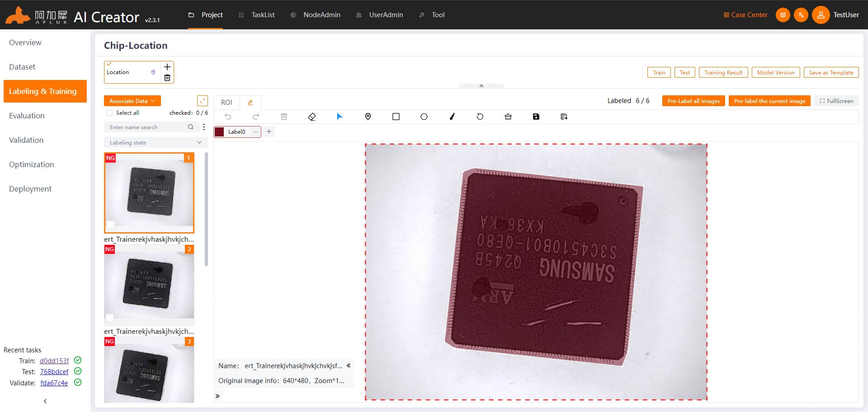Screen dimensions: 868x412
Task: Open the UserAdmin menu
Action: (x=379, y=15)
